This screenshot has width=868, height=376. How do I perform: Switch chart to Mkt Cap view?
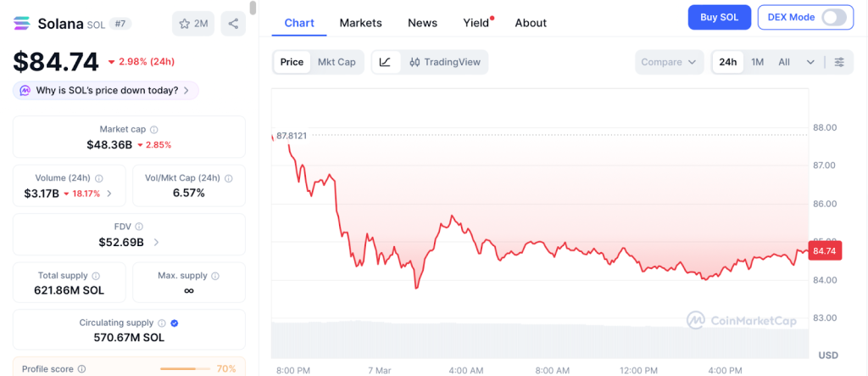pos(337,62)
